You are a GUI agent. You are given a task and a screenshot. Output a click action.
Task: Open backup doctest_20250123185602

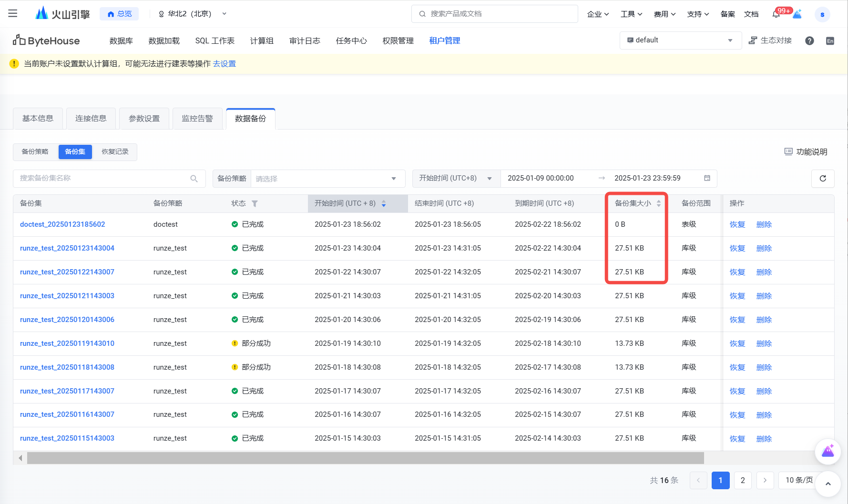coord(62,224)
